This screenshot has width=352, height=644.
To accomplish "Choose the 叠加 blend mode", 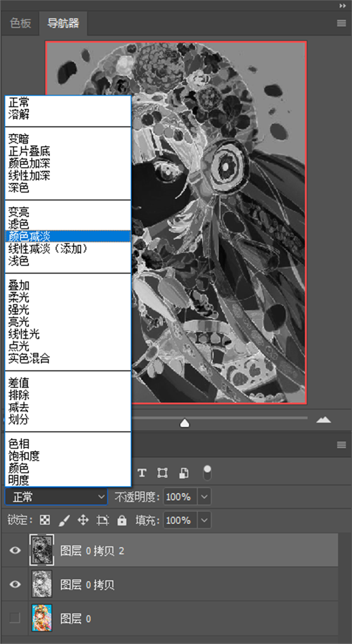I will pyautogui.click(x=68, y=285).
